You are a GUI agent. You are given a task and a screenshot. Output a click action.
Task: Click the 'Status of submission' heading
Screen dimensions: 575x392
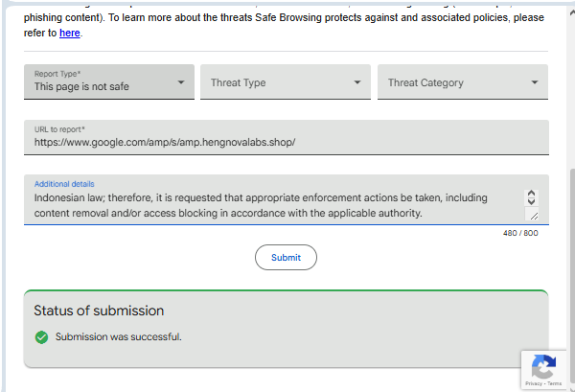click(99, 311)
